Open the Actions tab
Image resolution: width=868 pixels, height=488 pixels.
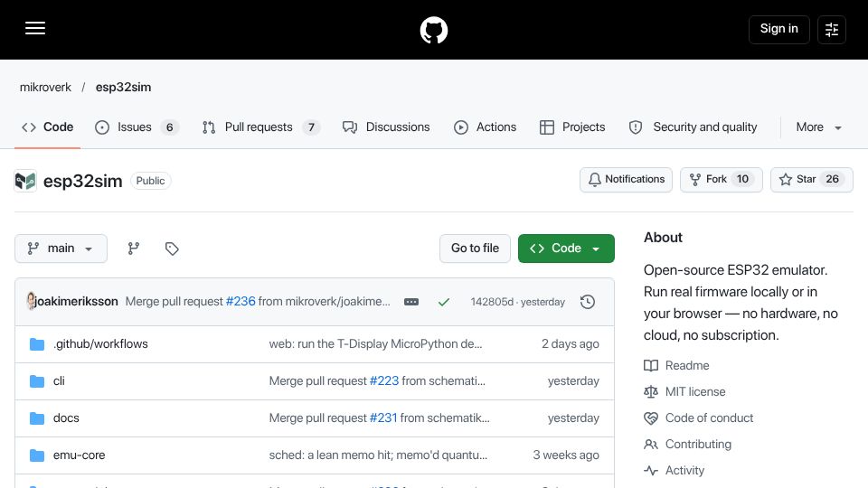(x=485, y=127)
